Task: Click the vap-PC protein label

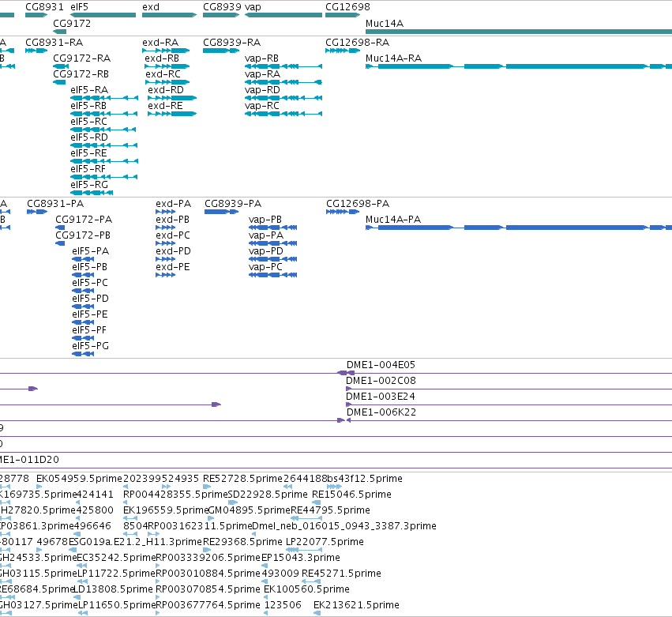Action: (x=265, y=267)
